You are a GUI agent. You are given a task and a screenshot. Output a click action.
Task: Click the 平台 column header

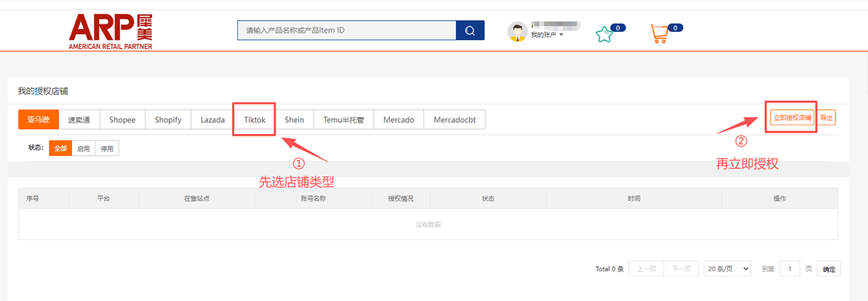pos(104,198)
